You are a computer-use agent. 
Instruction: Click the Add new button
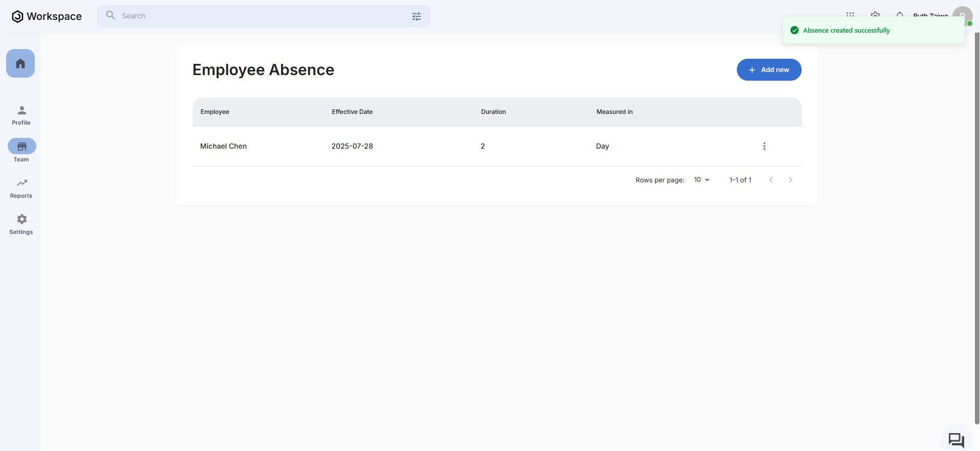click(768, 70)
